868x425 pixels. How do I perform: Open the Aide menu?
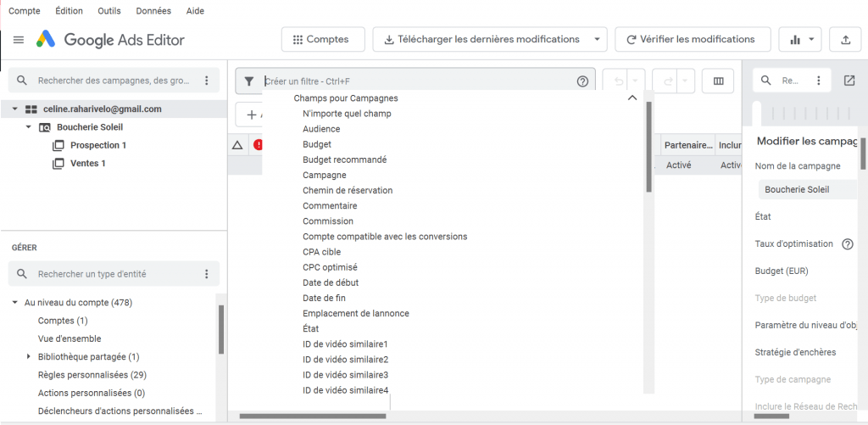194,11
